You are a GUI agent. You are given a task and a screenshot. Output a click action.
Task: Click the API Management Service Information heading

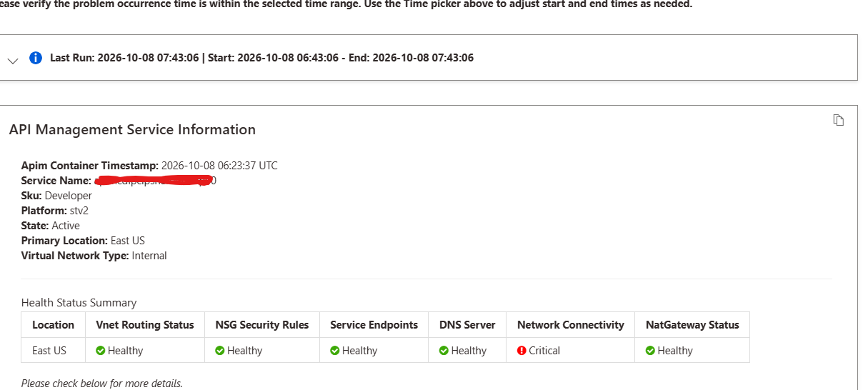tap(132, 130)
